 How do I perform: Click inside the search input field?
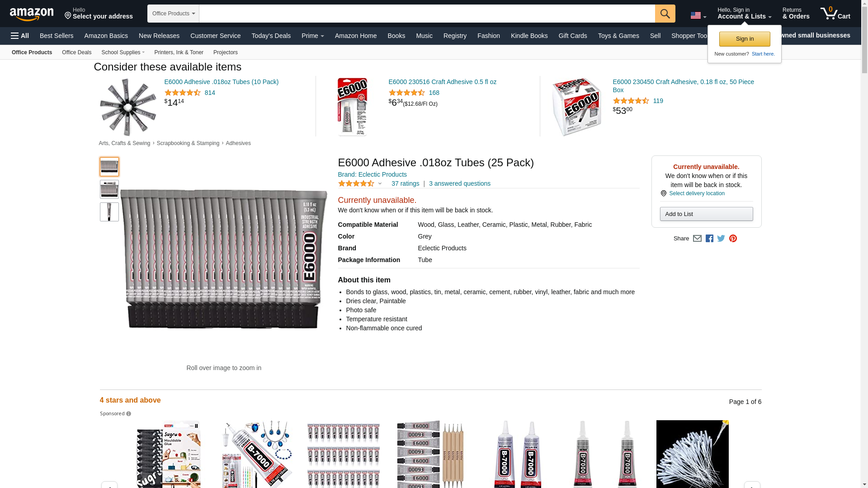[427, 14]
